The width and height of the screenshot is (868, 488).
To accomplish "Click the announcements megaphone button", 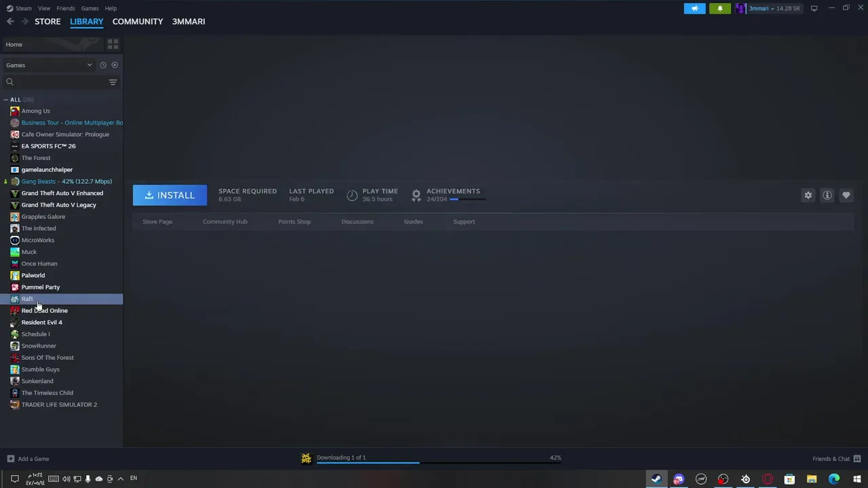I will click(x=694, y=8).
